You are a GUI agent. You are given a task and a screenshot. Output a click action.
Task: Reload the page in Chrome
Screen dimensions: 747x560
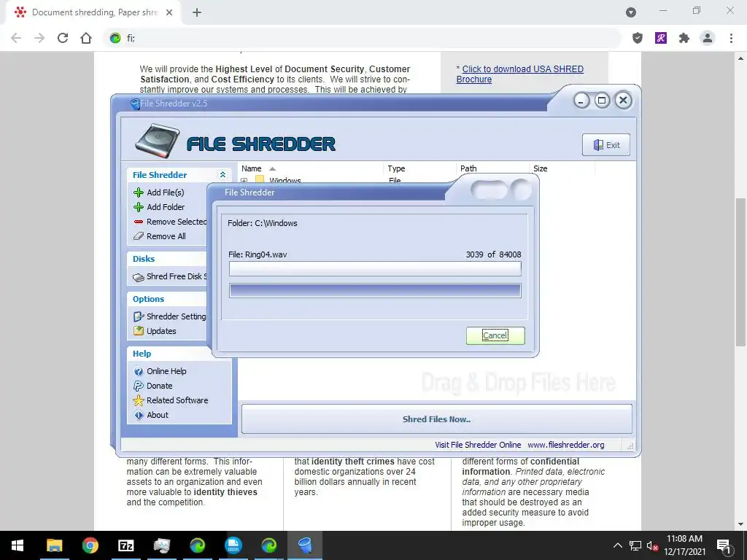[x=63, y=38]
